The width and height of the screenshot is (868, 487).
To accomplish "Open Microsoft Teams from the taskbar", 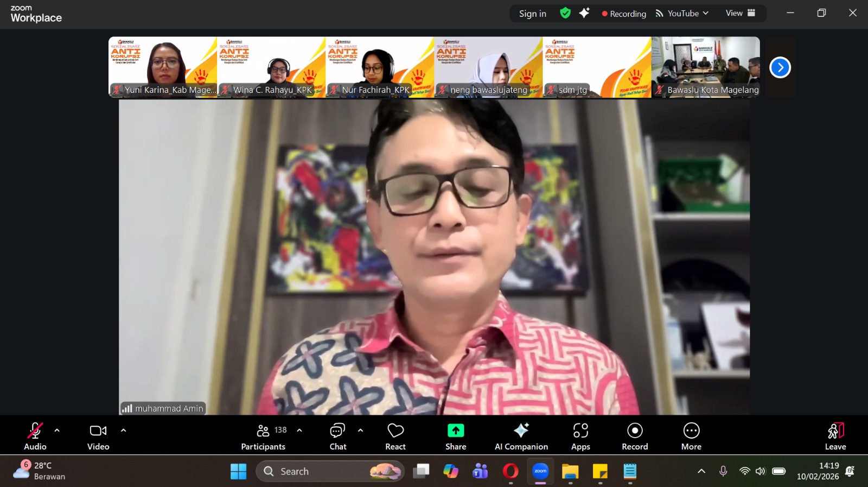I will 481,471.
